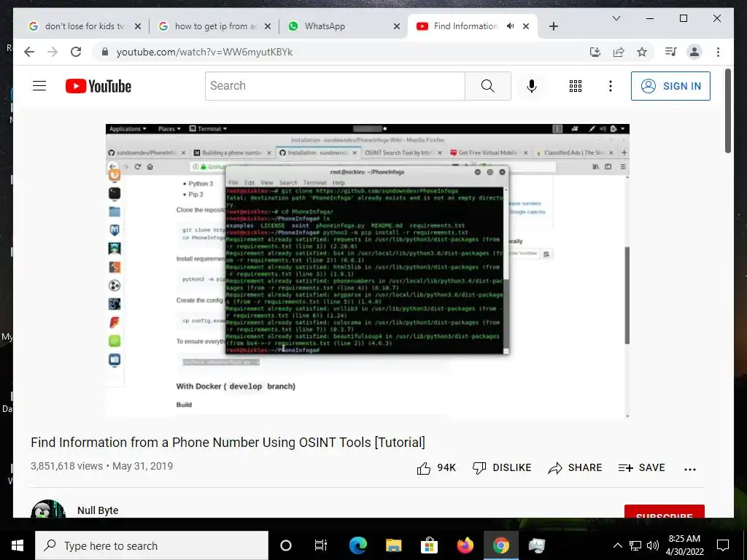Switch to "don't lose for kids tv" tab
747x560 pixels.
[x=85, y=26]
